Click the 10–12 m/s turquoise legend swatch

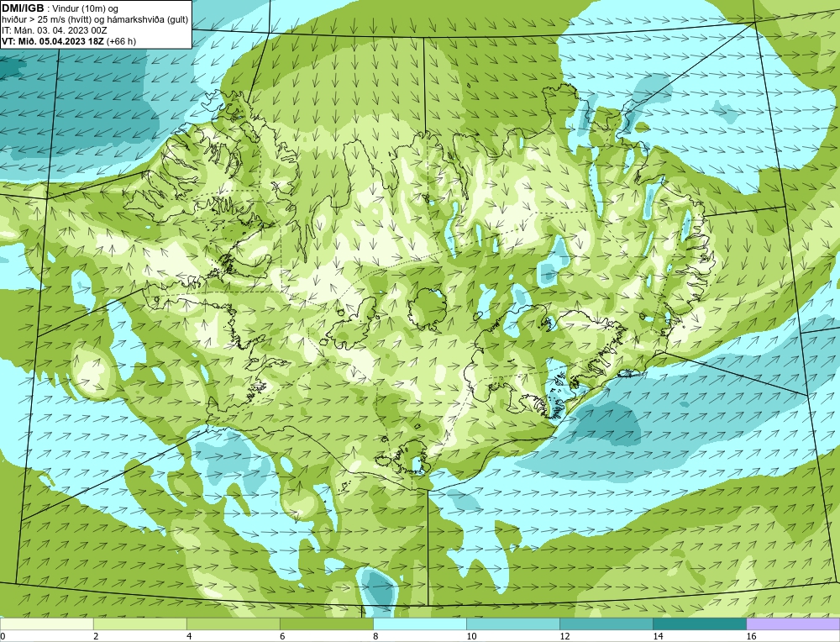coord(513,624)
